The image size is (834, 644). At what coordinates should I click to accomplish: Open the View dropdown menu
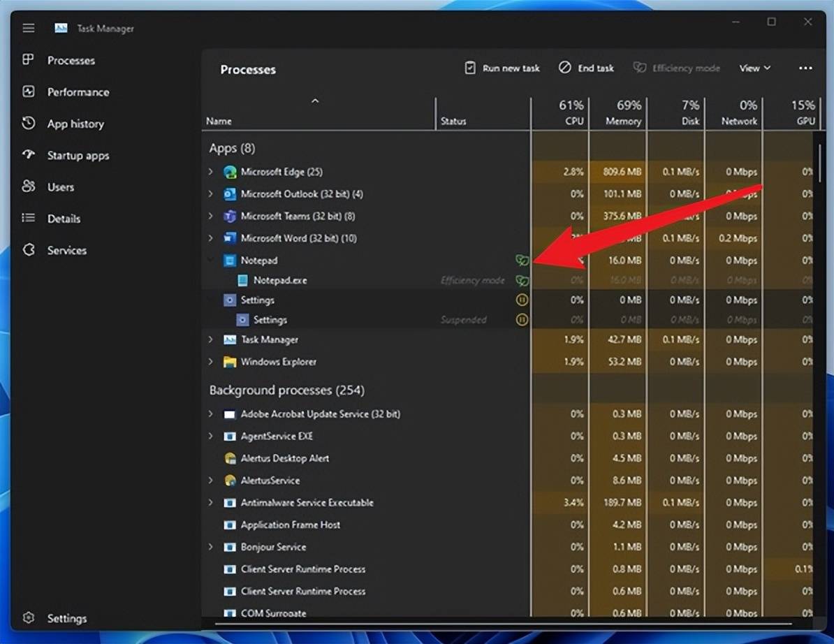click(754, 68)
